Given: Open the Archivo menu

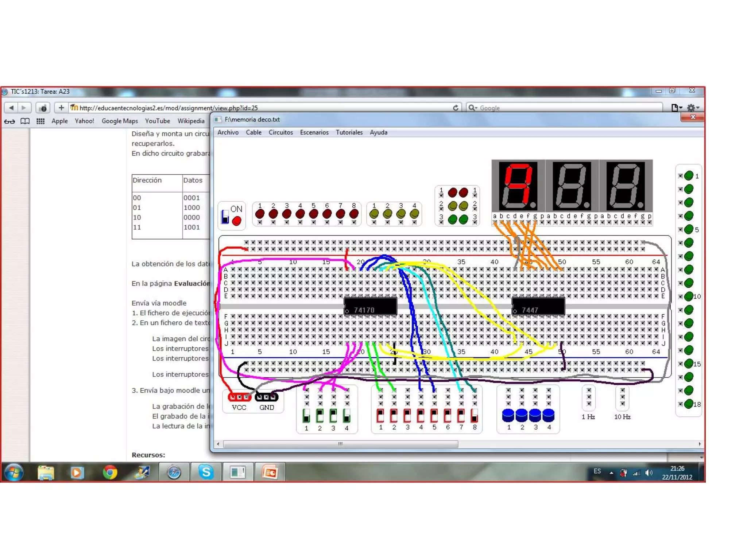Looking at the screenshot, I should [228, 132].
